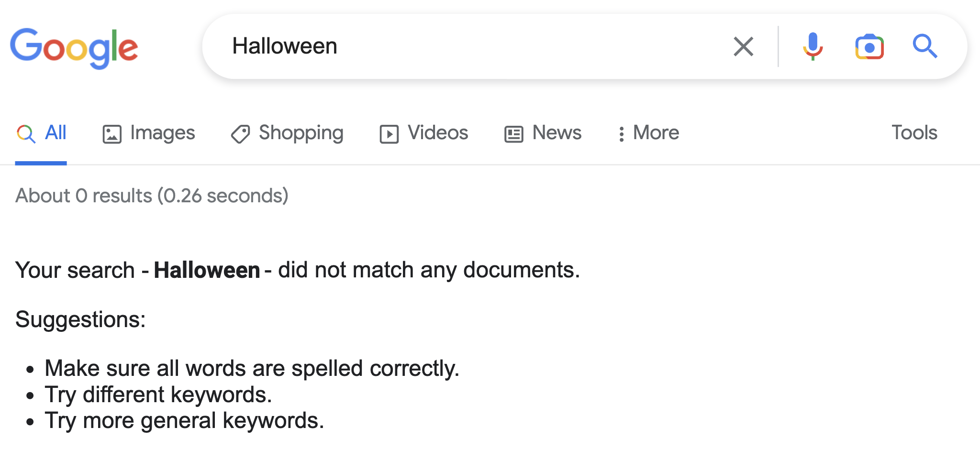Click the three-dot icon beside More

coord(621,134)
